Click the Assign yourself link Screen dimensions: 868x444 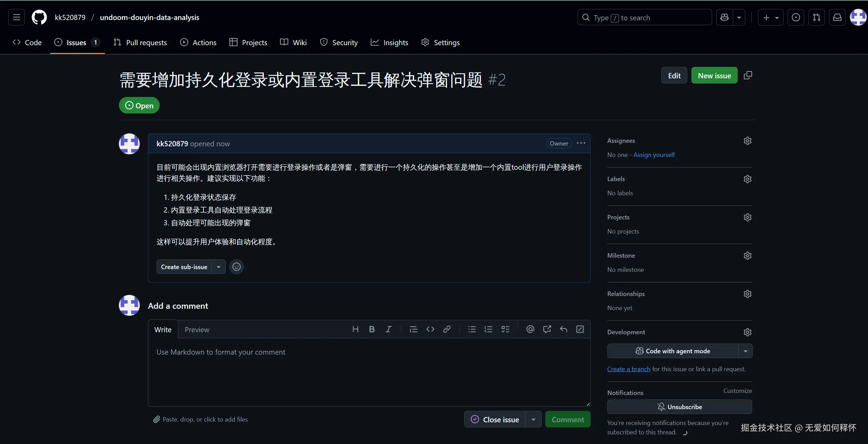click(654, 155)
